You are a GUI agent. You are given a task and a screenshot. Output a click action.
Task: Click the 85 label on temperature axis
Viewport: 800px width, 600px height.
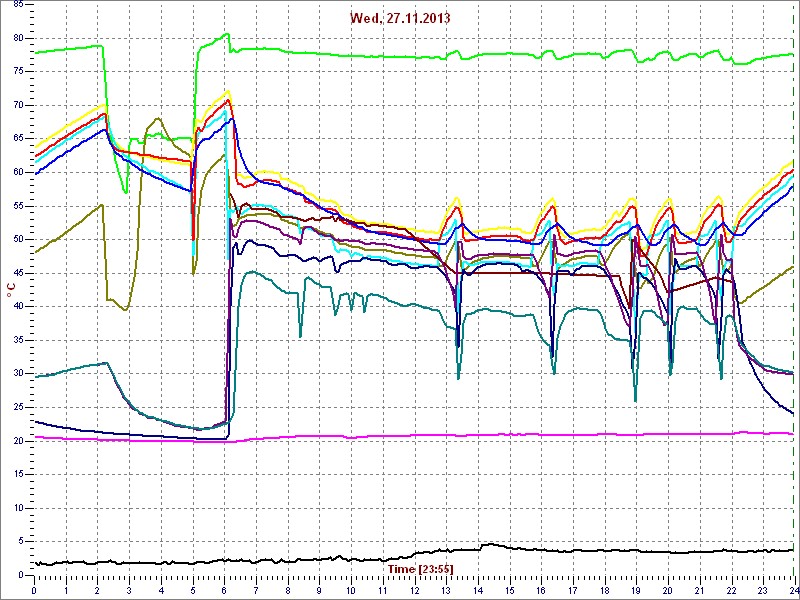(18, 5)
